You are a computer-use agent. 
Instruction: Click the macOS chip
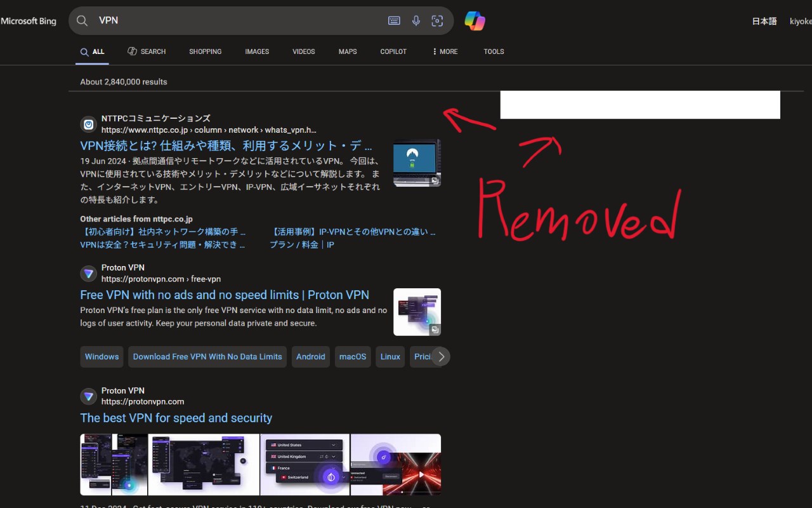click(353, 356)
